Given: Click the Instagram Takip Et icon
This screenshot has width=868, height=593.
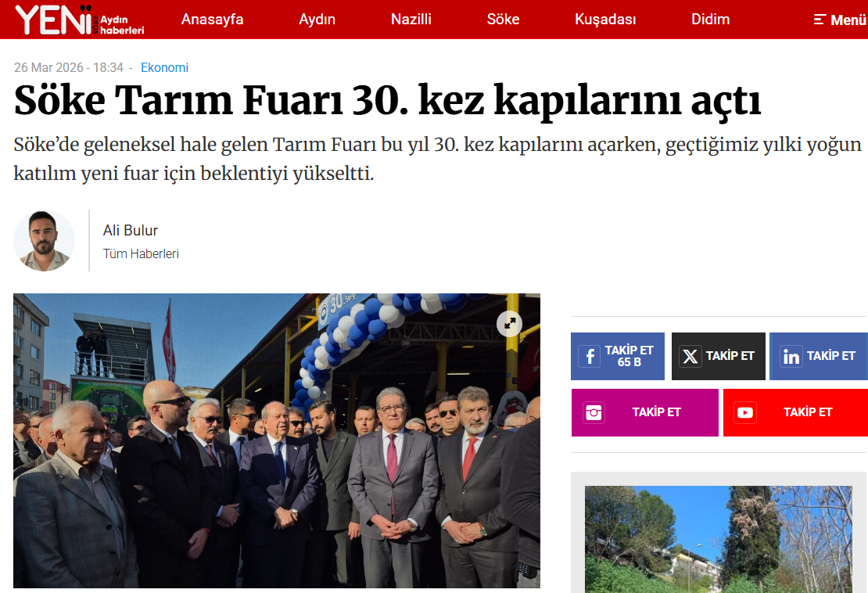Looking at the screenshot, I should (594, 412).
